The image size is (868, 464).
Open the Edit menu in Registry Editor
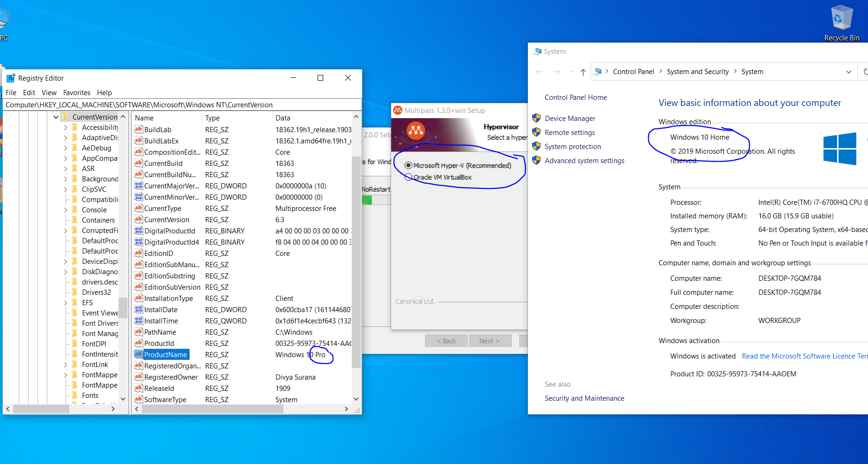point(29,92)
